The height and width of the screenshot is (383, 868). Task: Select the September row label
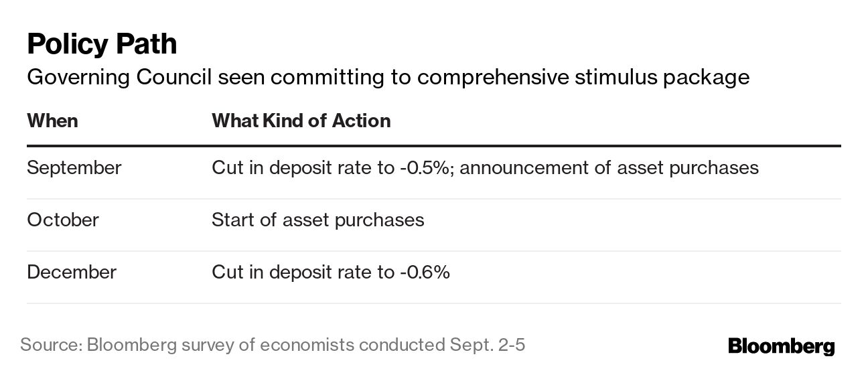74,167
